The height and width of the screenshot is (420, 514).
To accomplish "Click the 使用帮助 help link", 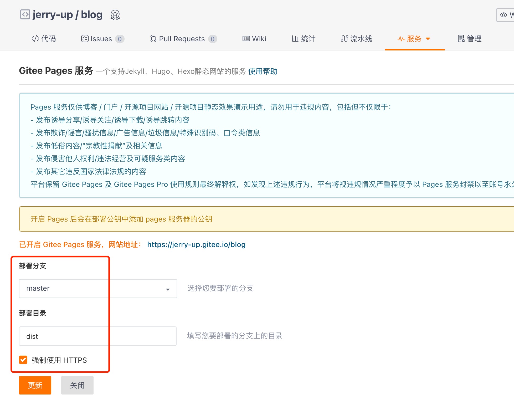I will point(263,71).
